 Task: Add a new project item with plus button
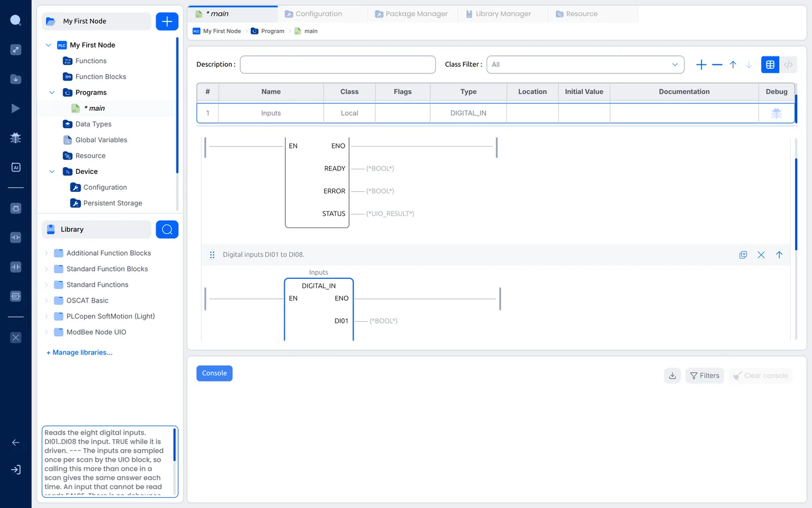pos(167,21)
